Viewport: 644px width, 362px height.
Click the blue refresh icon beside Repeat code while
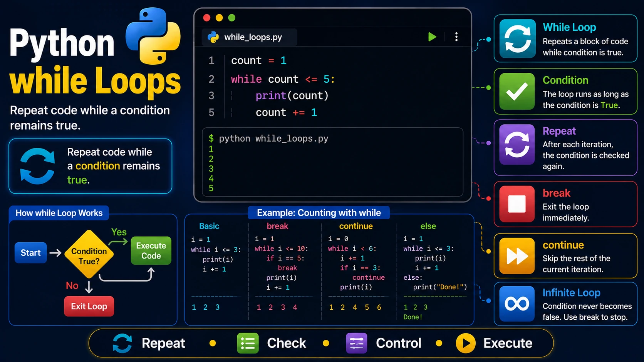pyautogui.click(x=37, y=166)
